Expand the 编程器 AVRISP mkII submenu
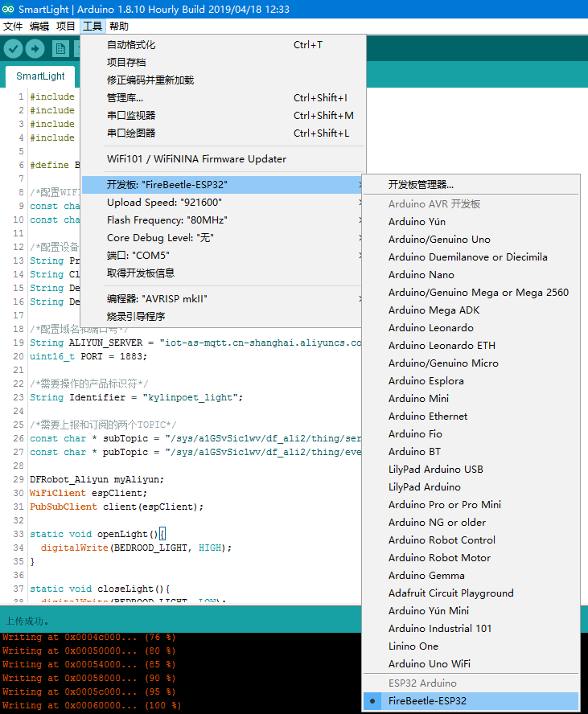Viewport: 588px width, 714px height. (222, 299)
